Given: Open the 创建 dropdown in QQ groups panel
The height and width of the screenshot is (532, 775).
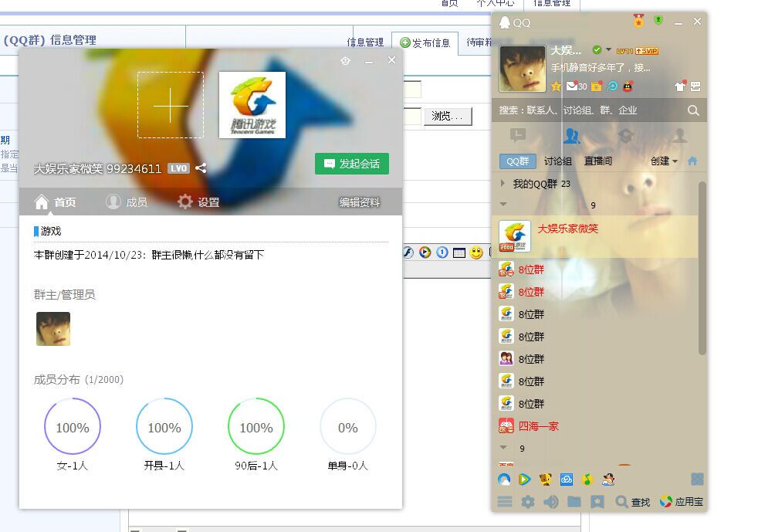Looking at the screenshot, I should pos(664,161).
